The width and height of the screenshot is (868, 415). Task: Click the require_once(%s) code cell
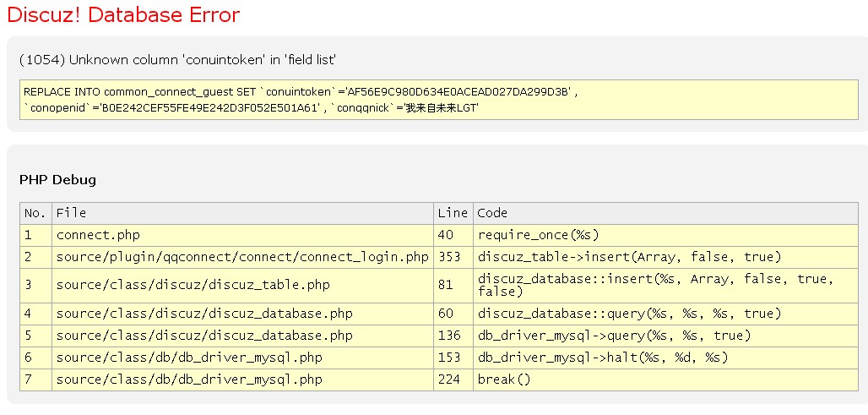tap(538, 235)
